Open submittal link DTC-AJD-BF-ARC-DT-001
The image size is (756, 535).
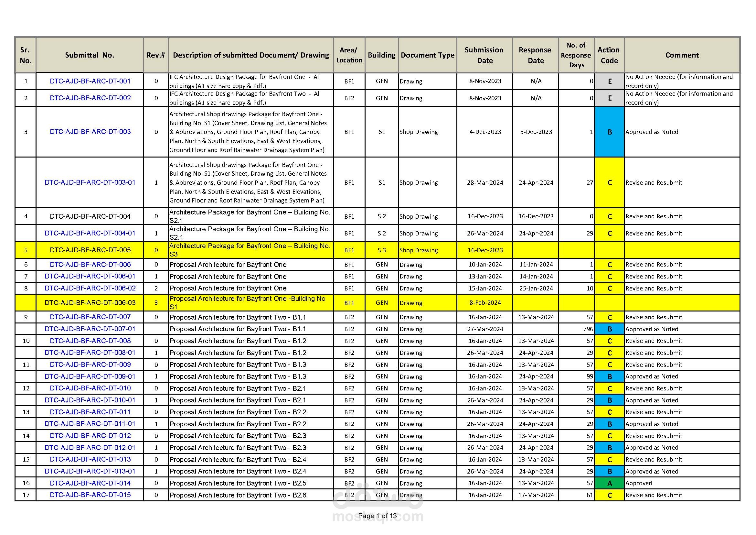click(x=90, y=81)
